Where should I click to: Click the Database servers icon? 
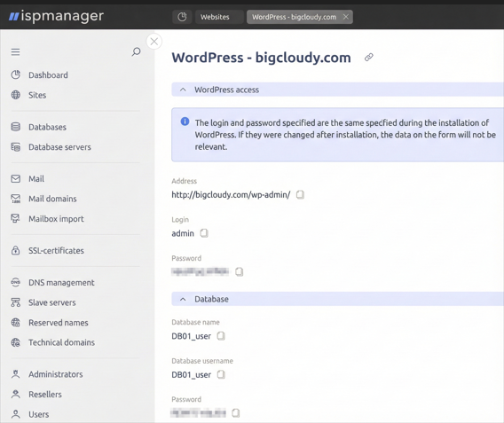(x=15, y=147)
